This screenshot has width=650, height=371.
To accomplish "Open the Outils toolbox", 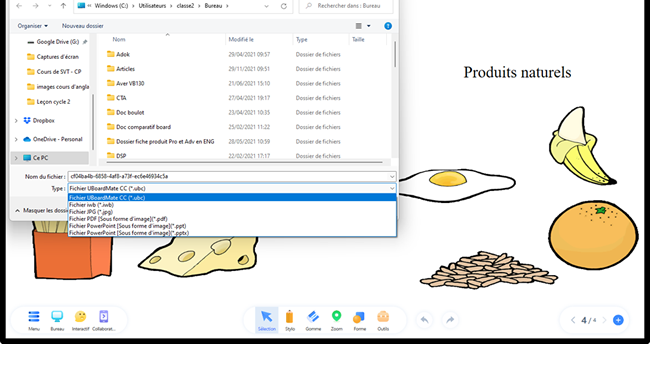I will coord(383,320).
